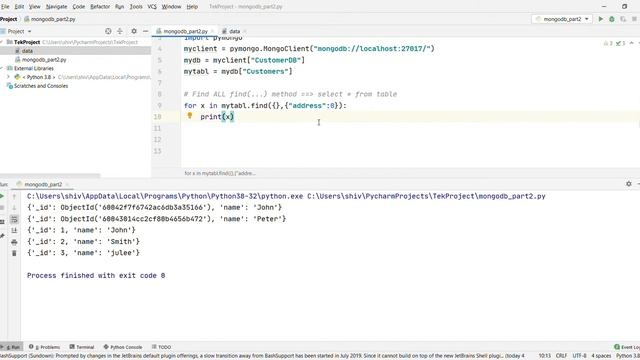
Task: Click the CRLF line separator in the status bar
Action: click(561, 356)
